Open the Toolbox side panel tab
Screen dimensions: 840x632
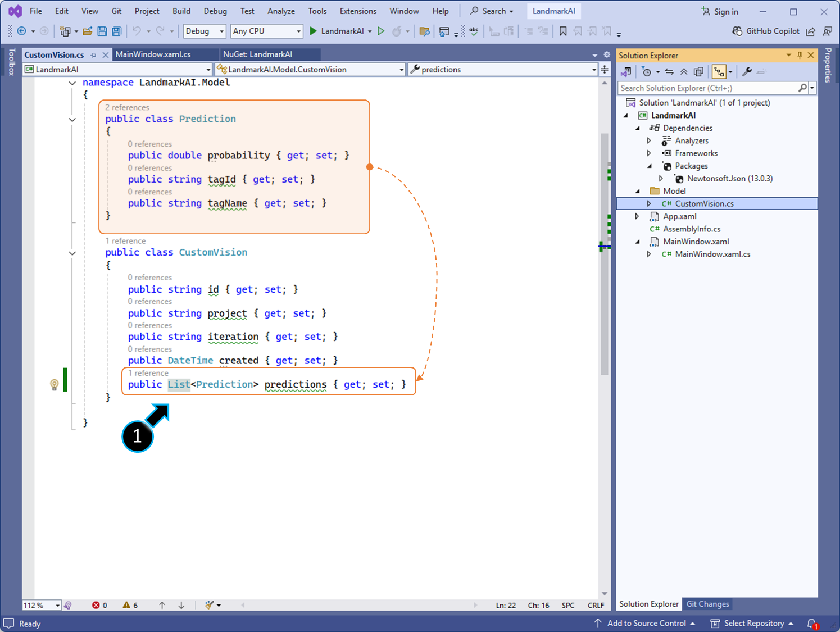pyautogui.click(x=11, y=62)
